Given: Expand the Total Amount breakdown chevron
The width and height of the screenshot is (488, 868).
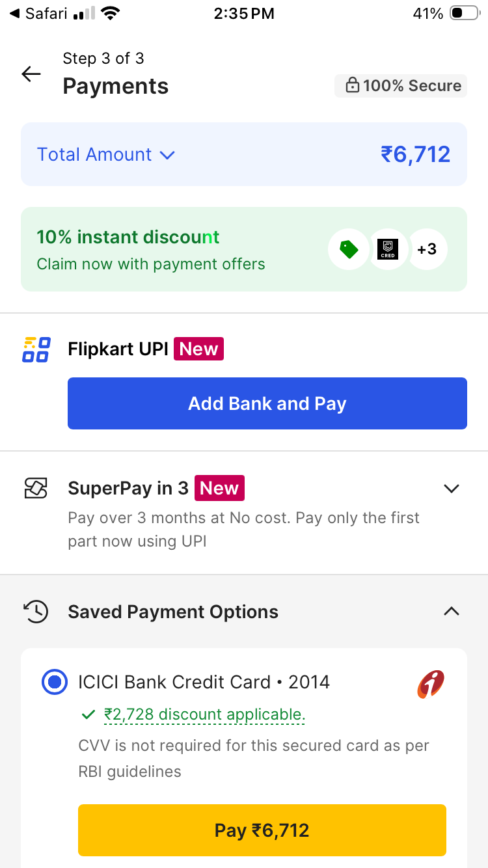Looking at the screenshot, I should click(167, 155).
